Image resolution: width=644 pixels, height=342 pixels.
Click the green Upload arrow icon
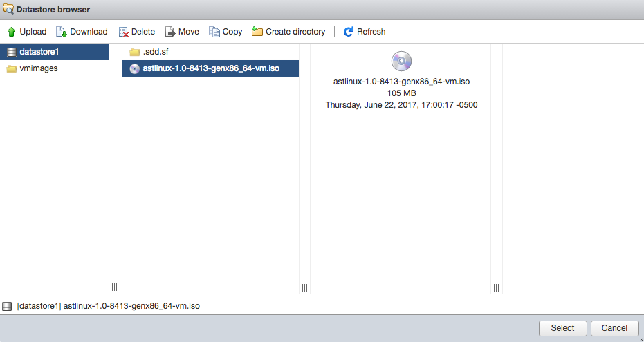pyautogui.click(x=12, y=32)
